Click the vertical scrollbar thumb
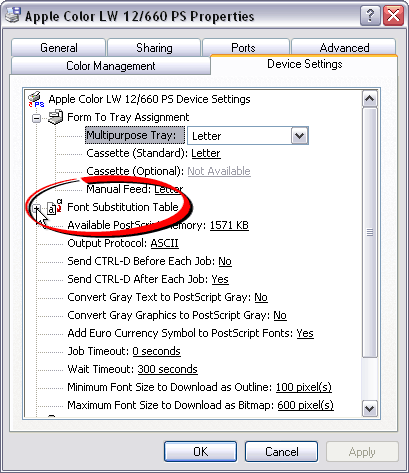The width and height of the screenshot is (409, 473). pos(370,232)
